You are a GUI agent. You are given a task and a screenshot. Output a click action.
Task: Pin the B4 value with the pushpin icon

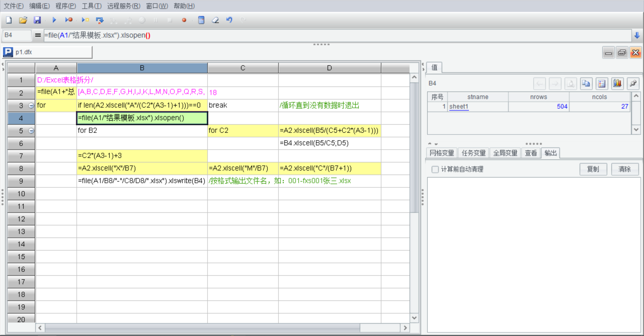633,83
